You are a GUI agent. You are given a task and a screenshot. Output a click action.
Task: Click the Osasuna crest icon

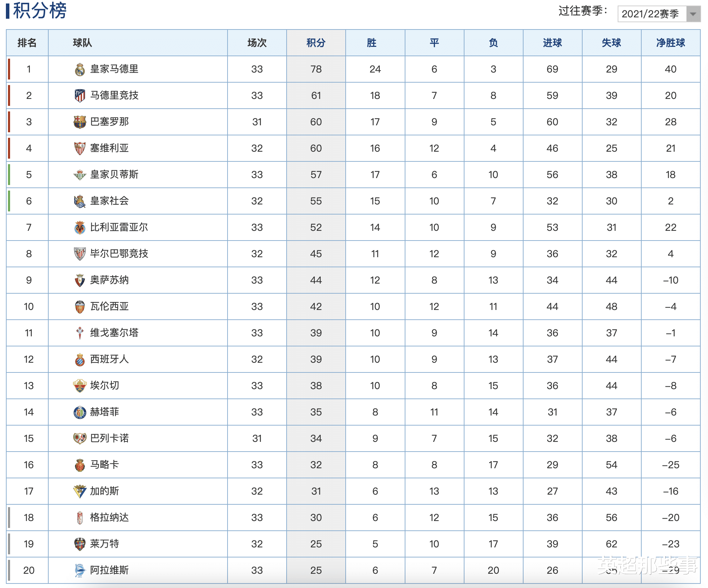tap(80, 280)
